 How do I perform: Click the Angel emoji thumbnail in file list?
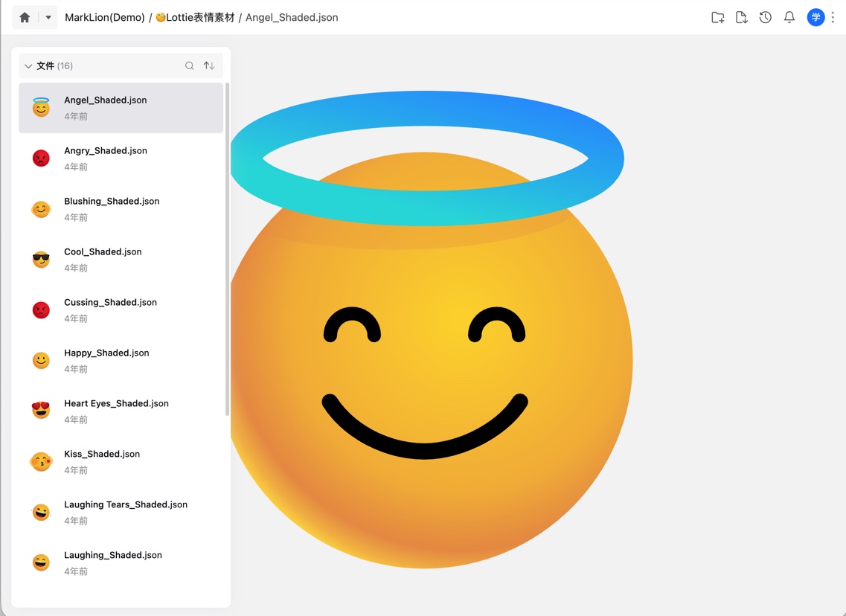[x=41, y=107]
